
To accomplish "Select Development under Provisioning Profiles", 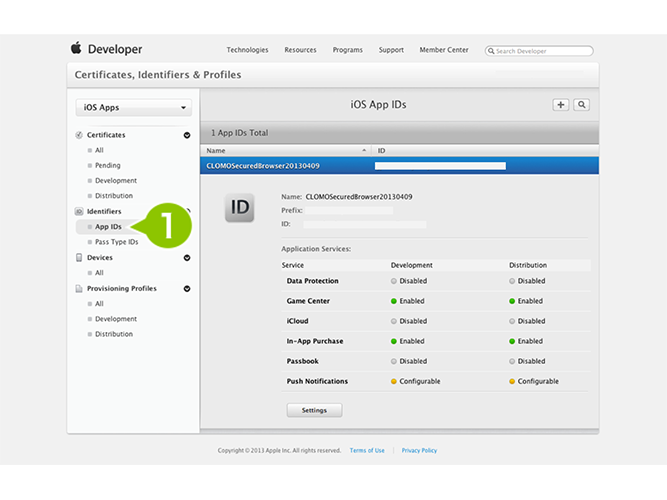I will 116,319.
